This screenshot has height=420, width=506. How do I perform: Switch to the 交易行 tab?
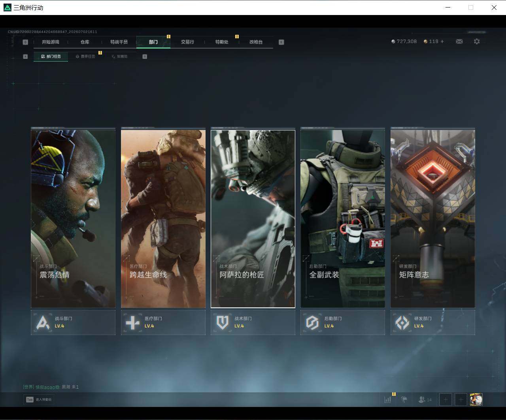click(x=187, y=42)
